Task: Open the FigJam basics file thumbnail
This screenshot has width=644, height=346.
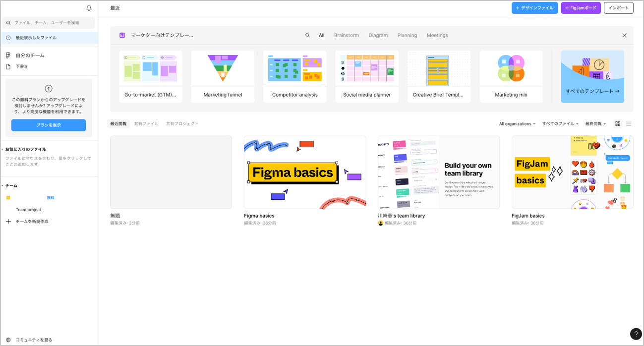Action: coord(573,173)
